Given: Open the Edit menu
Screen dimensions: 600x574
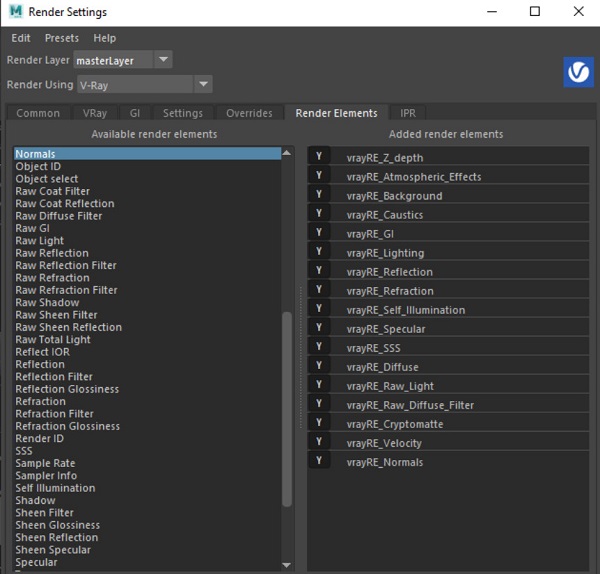Looking at the screenshot, I should (21, 38).
